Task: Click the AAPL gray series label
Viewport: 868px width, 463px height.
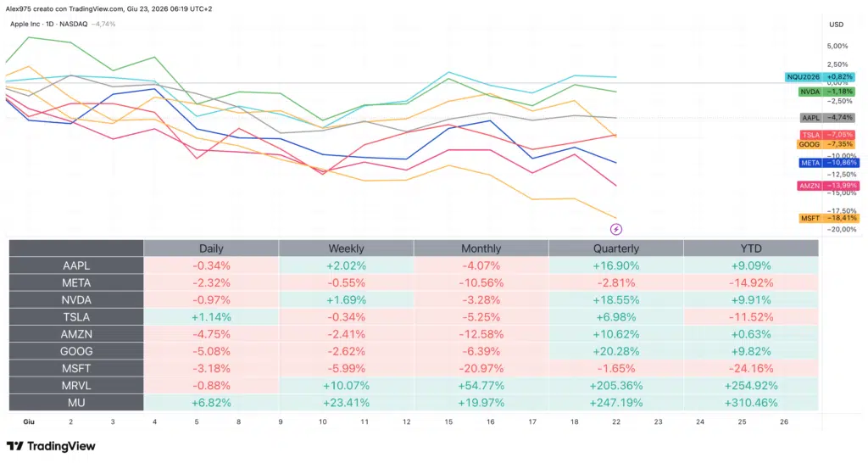Action: (828, 118)
